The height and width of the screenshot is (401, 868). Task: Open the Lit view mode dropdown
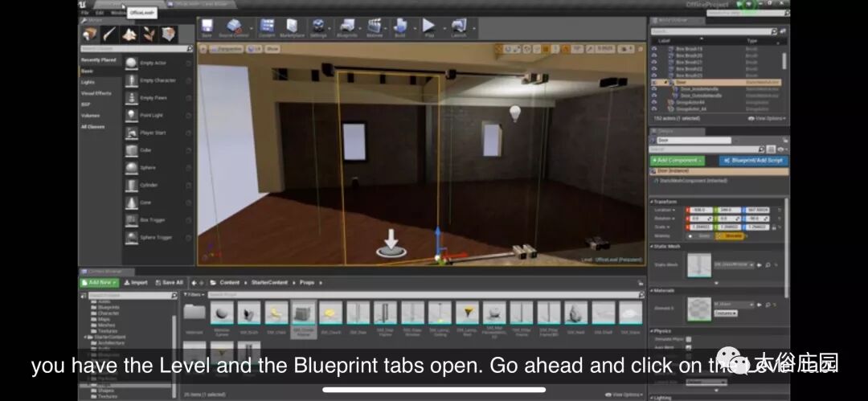254,49
